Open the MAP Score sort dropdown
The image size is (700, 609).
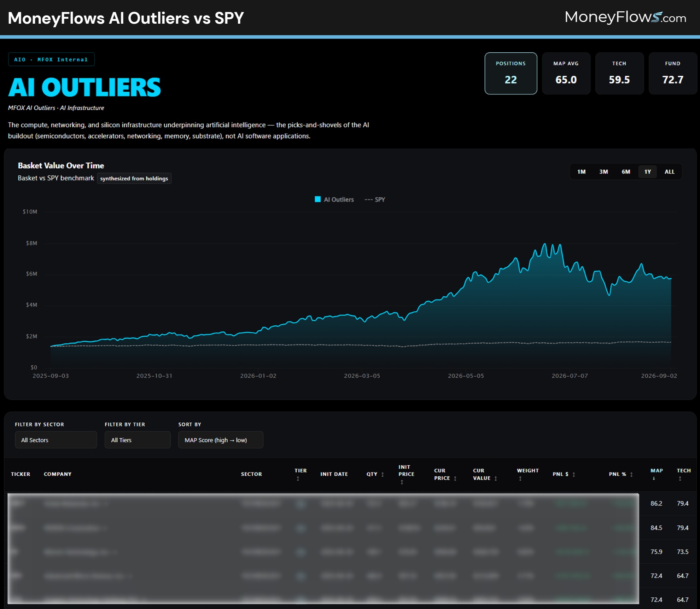click(221, 440)
